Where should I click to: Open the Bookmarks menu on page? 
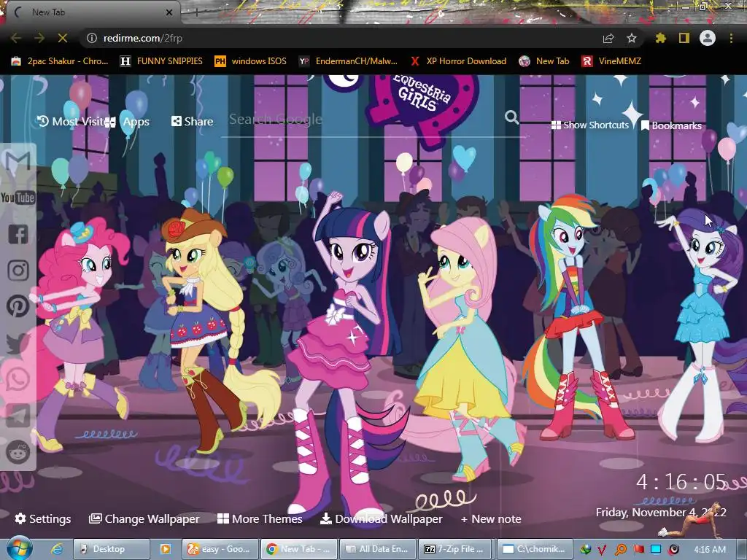(671, 125)
